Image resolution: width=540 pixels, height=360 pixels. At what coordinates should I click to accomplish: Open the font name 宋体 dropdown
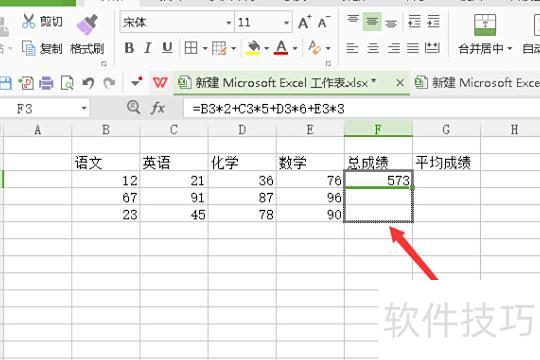click(229, 23)
